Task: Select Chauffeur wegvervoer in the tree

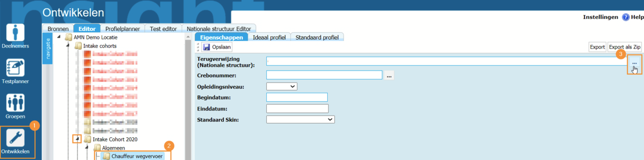Action: click(137, 156)
